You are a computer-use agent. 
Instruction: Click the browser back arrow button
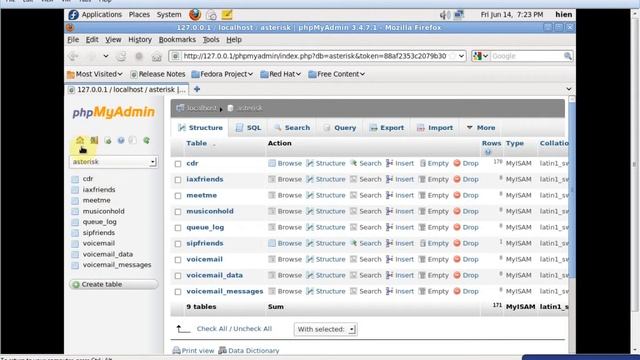(74, 56)
